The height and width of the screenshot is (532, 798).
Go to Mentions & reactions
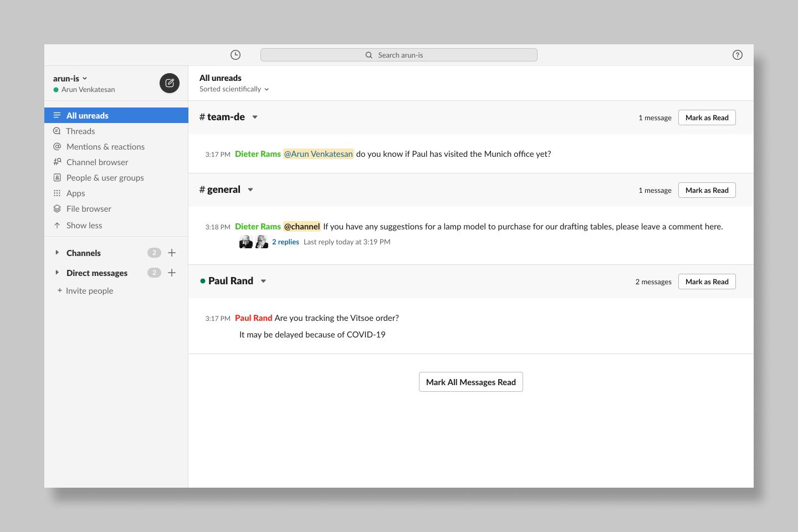105,147
